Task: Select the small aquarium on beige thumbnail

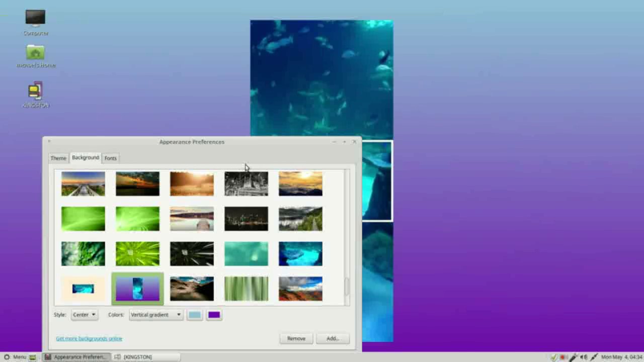Action: [83, 289]
